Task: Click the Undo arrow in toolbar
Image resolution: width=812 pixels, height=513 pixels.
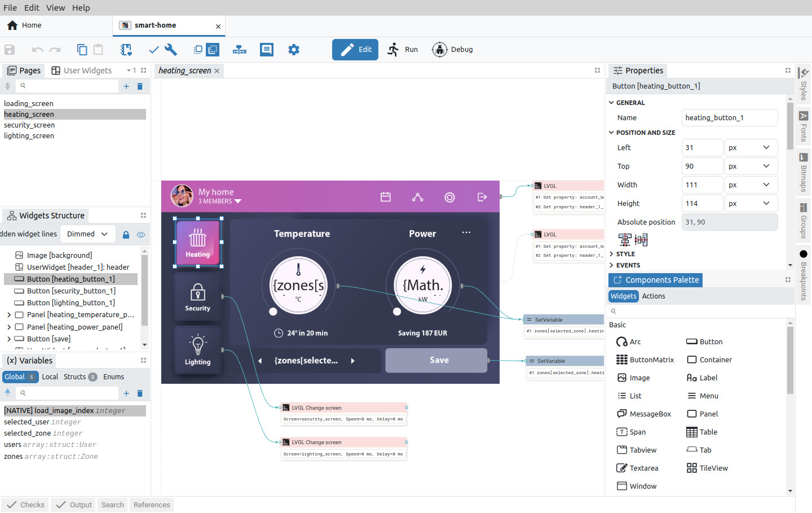Action: coord(37,50)
